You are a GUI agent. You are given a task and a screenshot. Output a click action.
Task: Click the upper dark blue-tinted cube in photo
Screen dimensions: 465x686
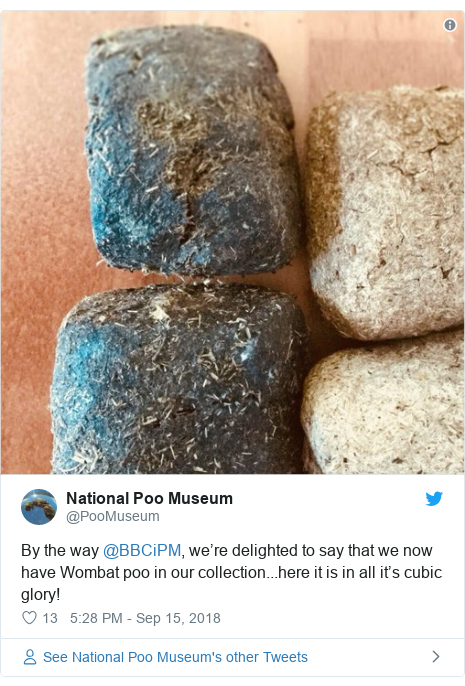[190, 149]
